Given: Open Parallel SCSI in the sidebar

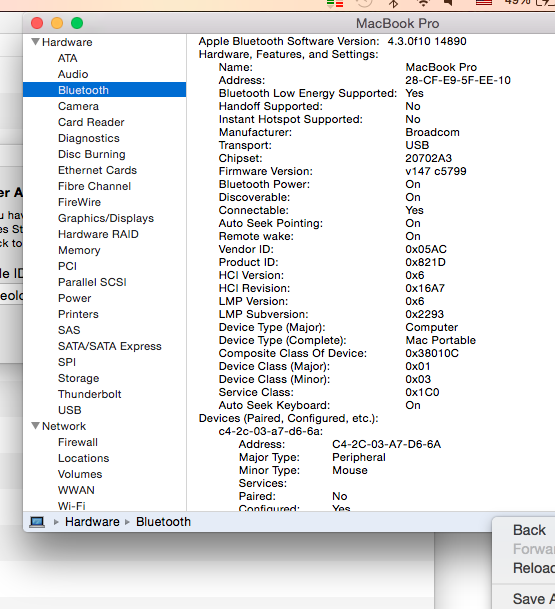Looking at the screenshot, I should [x=92, y=282].
